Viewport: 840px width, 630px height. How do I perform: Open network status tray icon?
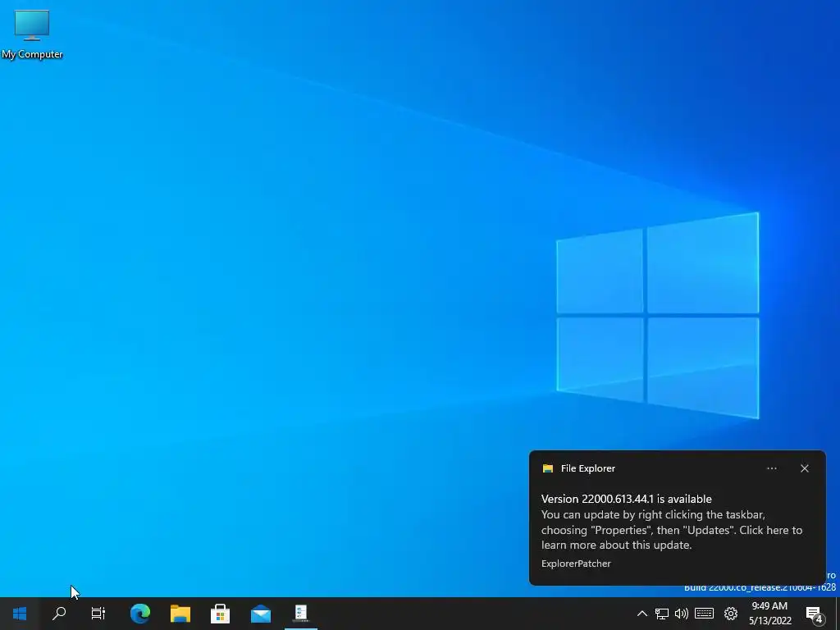[662, 614]
